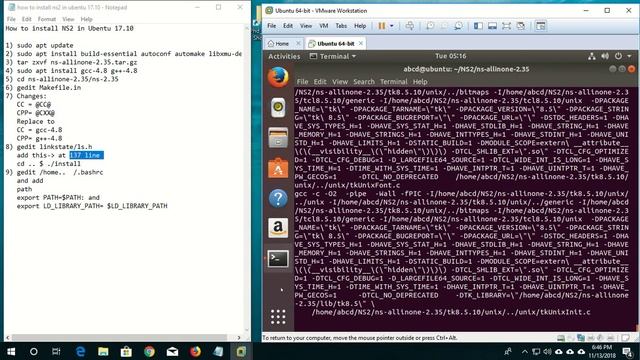This screenshot has height=360, width=640.
Task: Open the Files manager in Ubuntu dock
Action: click(278, 138)
